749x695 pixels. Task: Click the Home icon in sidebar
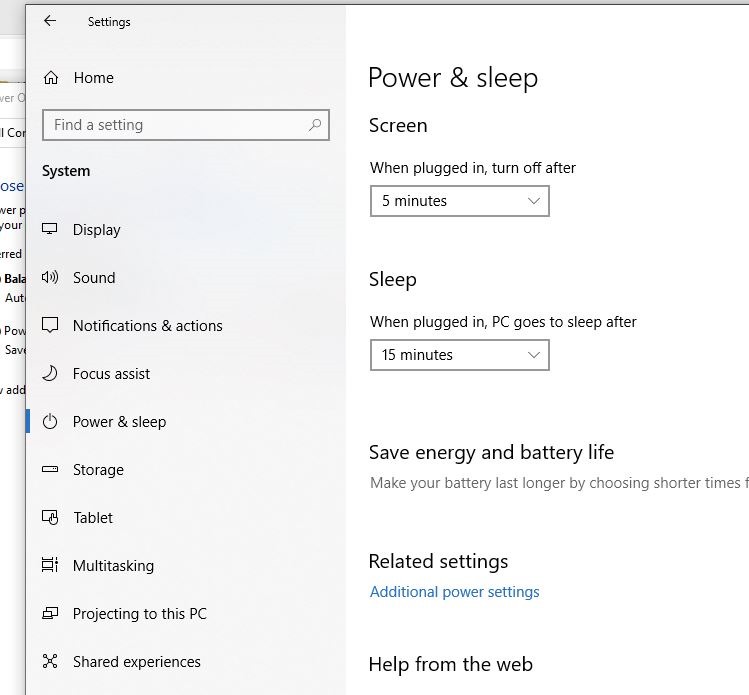[51, 78]
